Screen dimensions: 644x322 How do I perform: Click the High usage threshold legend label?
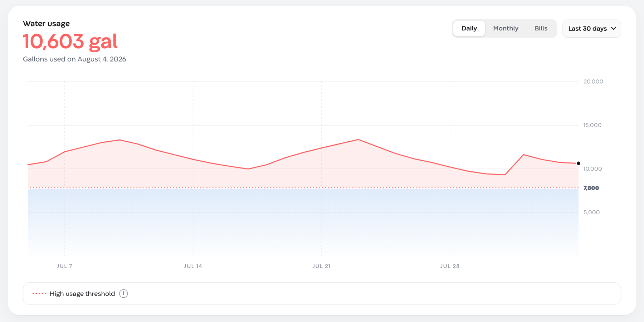click(82, 294)
